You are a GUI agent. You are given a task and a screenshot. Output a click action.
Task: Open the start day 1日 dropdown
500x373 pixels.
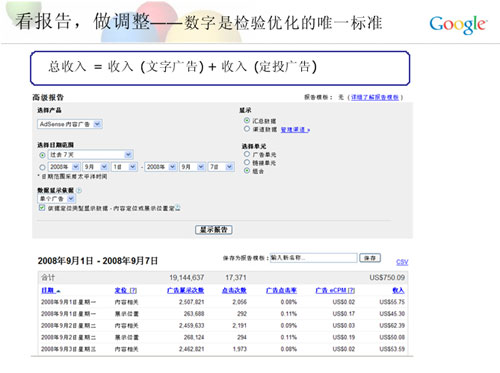pos(124,167)
